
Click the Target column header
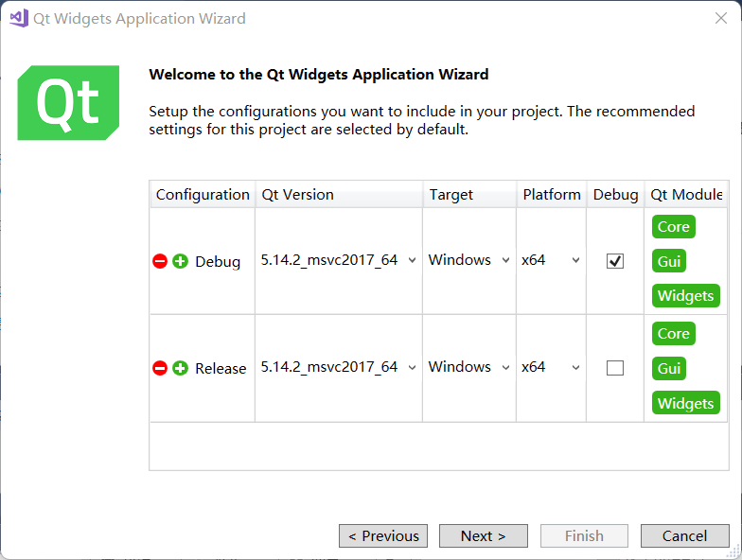469,195
